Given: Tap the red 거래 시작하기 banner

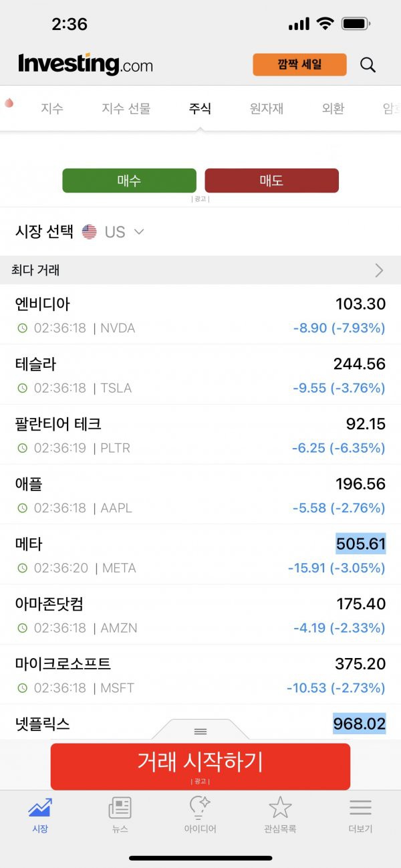Looking at the screenshot, I should (x=200, y=766).
